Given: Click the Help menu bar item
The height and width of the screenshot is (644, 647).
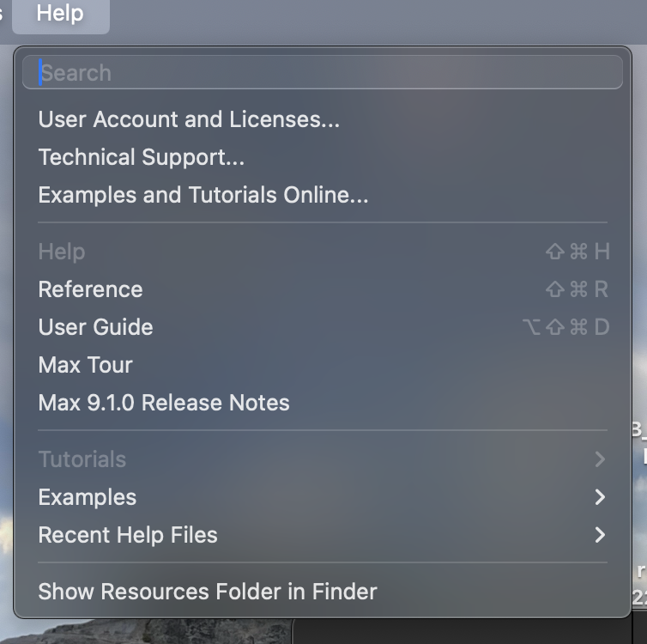Looking at the screenshot, I should tap(60, 14).
